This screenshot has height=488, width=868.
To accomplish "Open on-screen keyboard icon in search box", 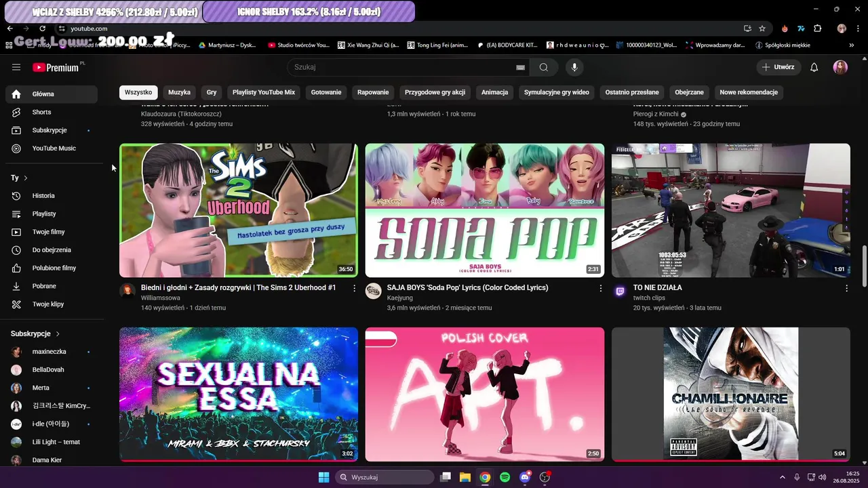I will click(520, 67).
